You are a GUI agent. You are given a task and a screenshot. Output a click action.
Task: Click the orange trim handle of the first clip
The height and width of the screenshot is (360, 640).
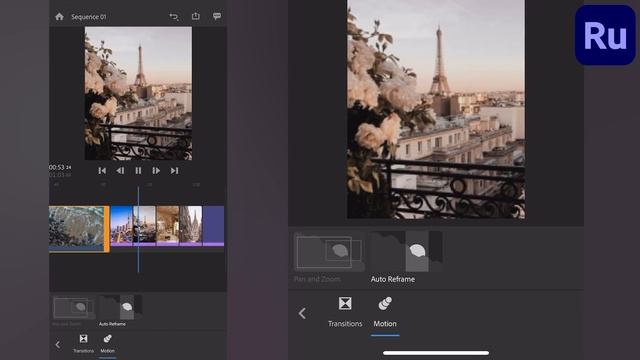point(107,229)
